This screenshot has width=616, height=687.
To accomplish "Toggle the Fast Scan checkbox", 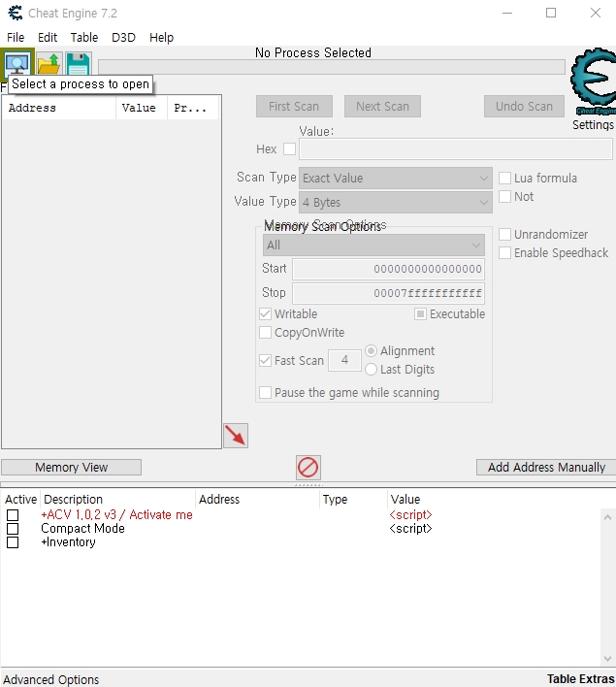I will click(x=265, y=361).
